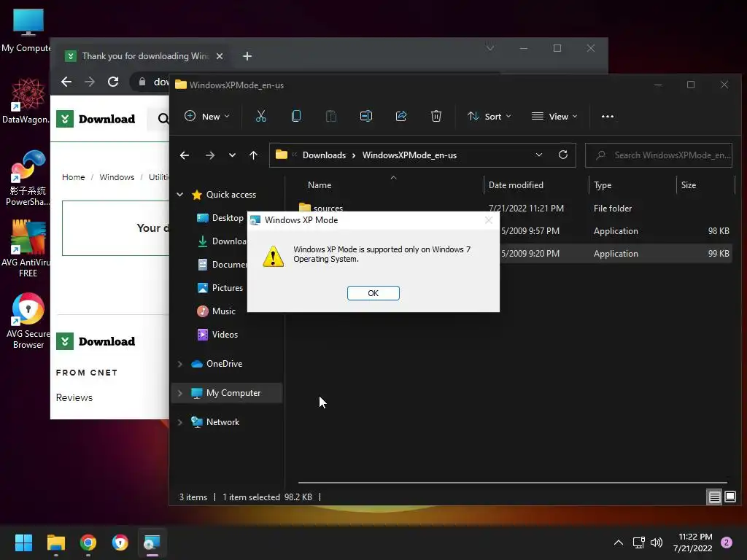Open AVG Secure Browser from the taskbar
This screenshot has height=560, width=747.
[x=120, y=542]
